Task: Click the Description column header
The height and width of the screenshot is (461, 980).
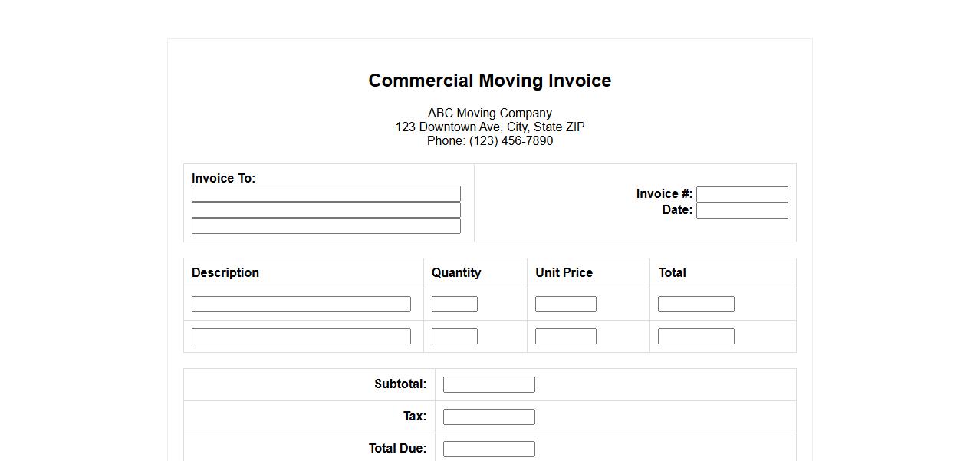Action: pos(225,273)
